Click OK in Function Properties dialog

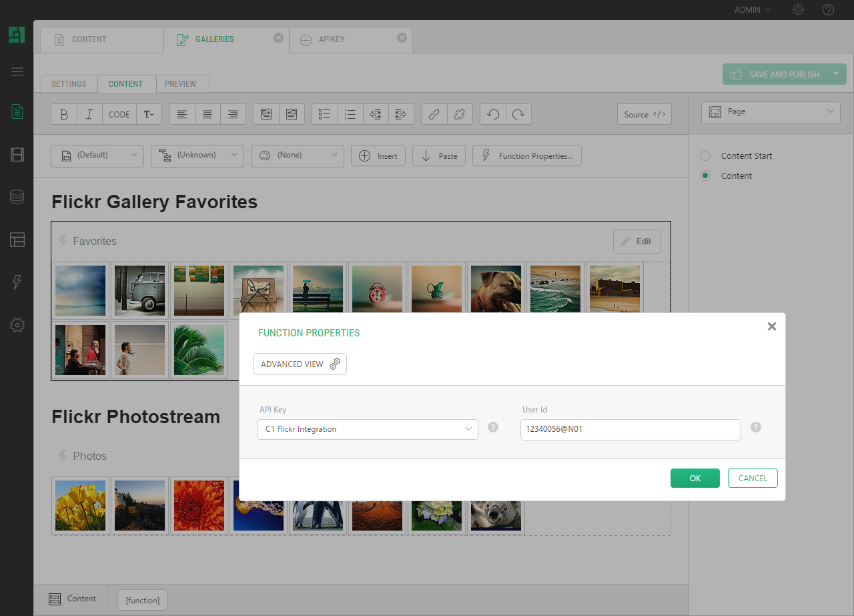pos(695,478)
